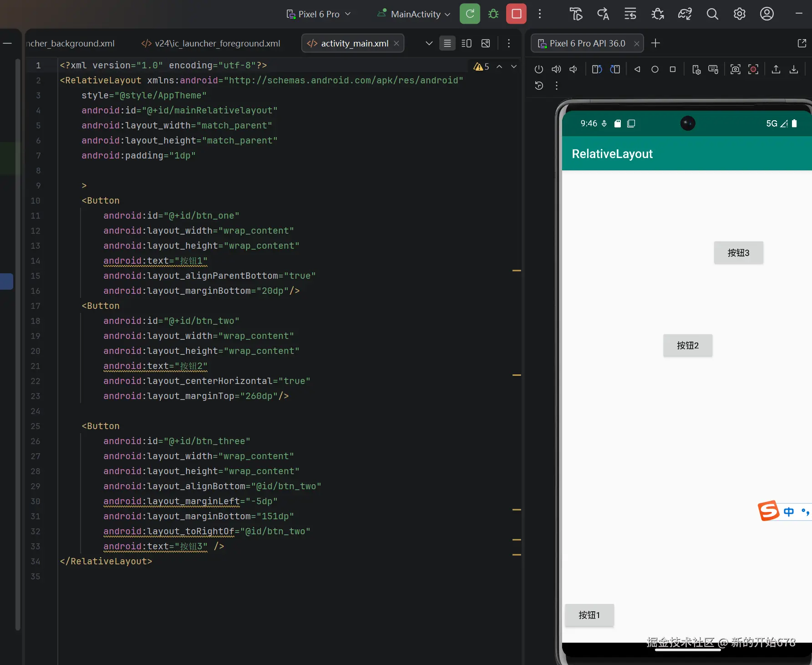Start emulator screen recording
Image resolution: width=812 pixels, height=665 pixels.
[x=753, y=69]
